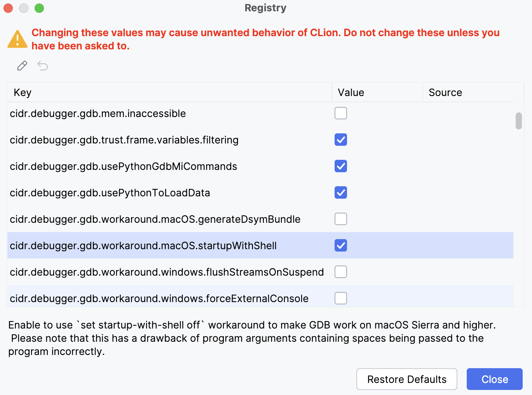This screenshot has height=395, width=532.
Task: Enable cidr.debugger.gdb.mem.inaccessible checkbox
Action: pos(340,113)
